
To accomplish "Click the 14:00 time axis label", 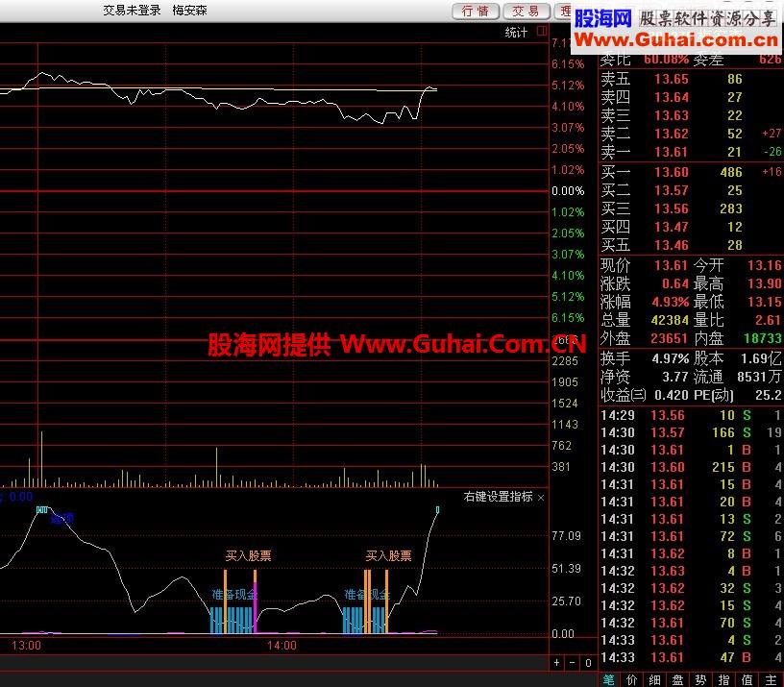I will (x=282, y=646).
